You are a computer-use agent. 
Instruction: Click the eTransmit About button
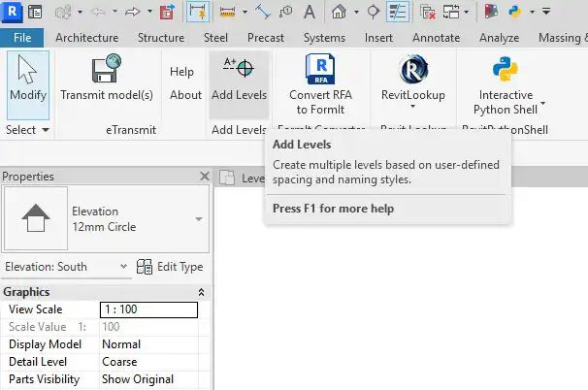tap(185, 95)
